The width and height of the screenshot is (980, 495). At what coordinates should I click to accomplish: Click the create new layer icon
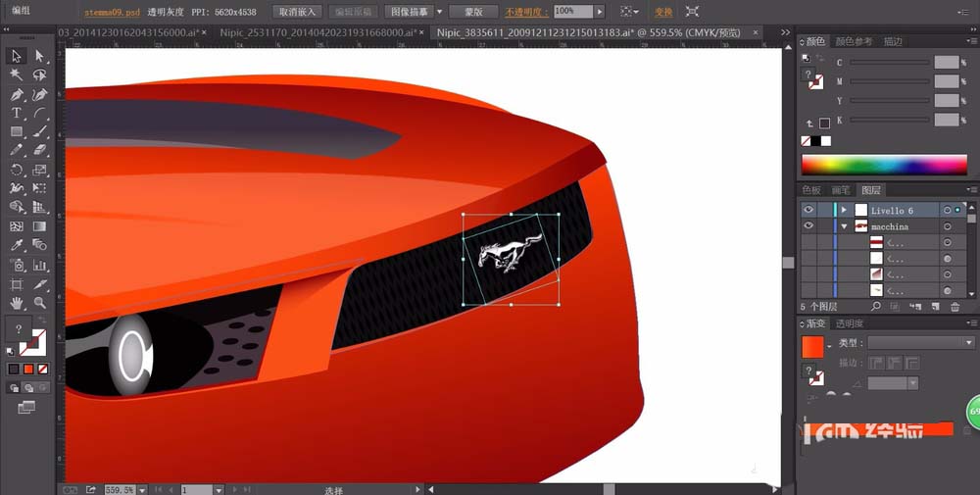[x=935, y=306]
